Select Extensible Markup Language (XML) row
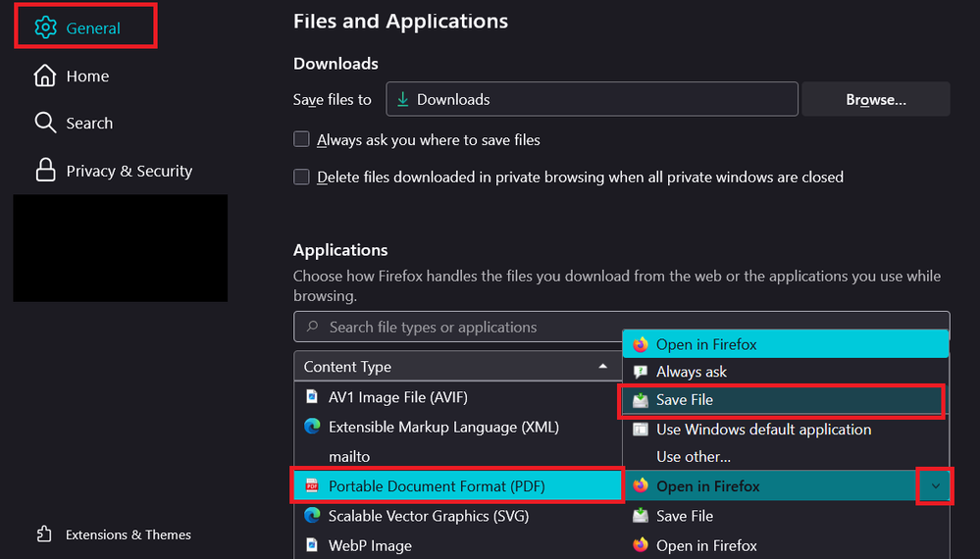 457,427
